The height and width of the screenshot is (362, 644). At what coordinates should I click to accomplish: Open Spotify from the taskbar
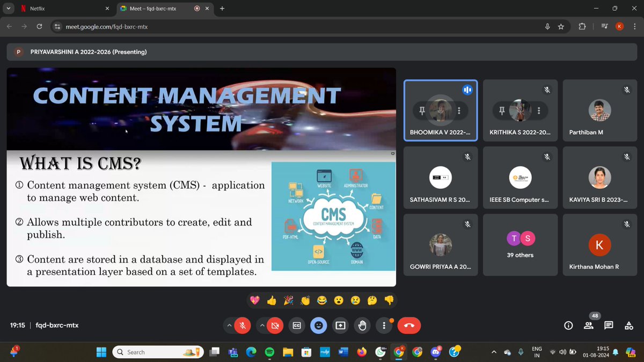click(x=269, y=352)
